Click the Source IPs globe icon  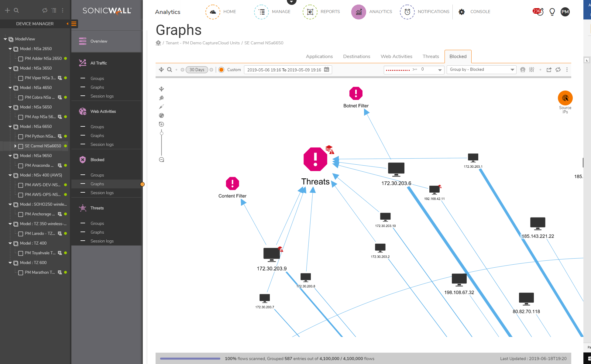click(x=565, y=98)
